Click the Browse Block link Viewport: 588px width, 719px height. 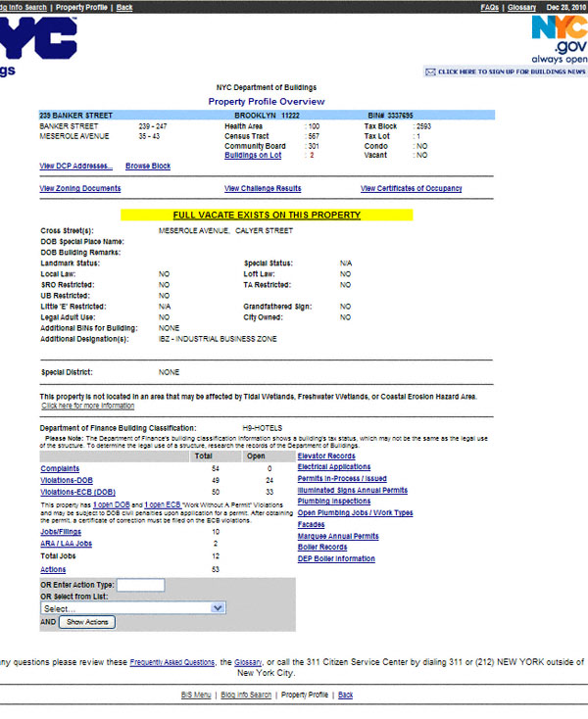[x=148, y=167]
